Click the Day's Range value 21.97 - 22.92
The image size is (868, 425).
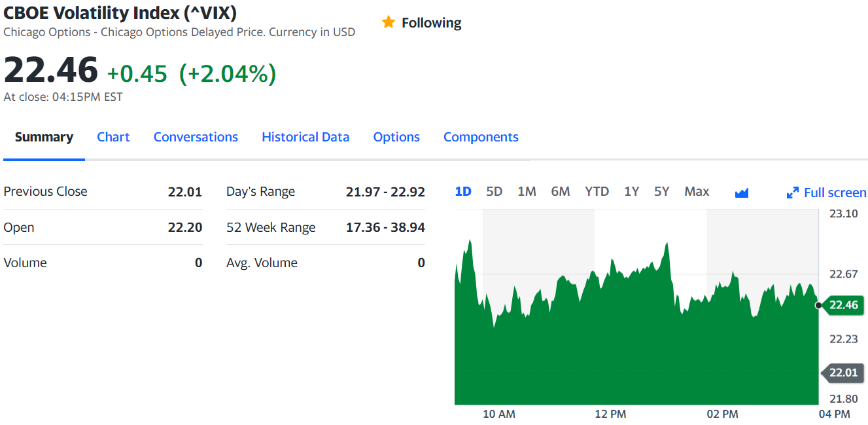click(385, 192)
